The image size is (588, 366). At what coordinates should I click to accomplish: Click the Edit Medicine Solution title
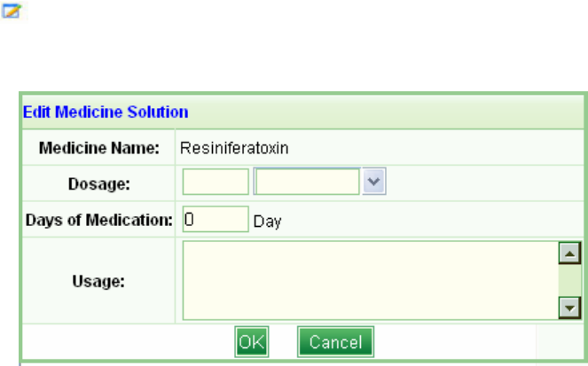(105, 112)
